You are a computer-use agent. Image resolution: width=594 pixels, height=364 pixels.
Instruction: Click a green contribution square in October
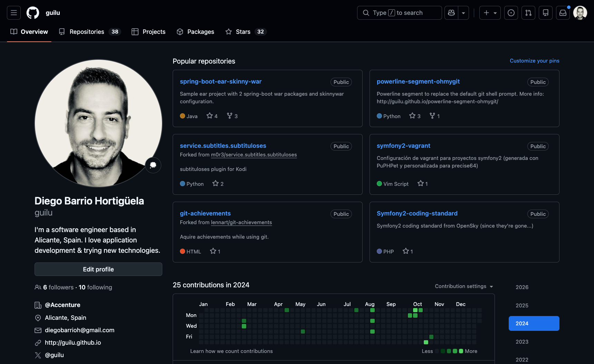click(x=415, y=310)
